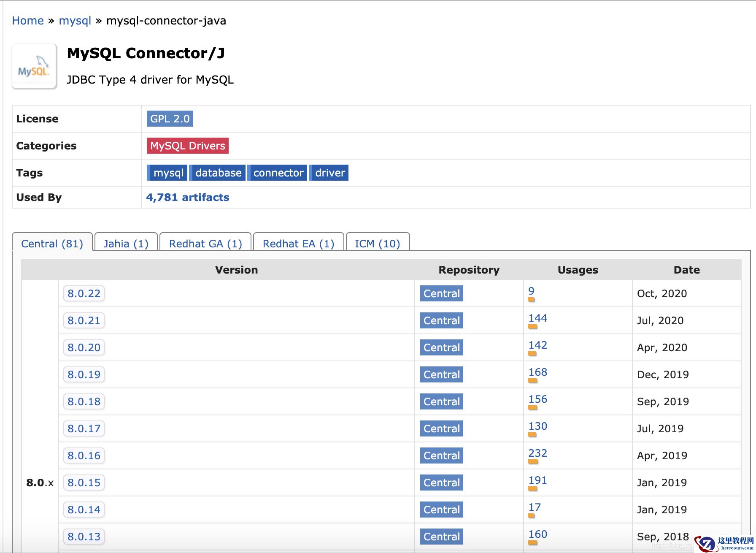Click Central repository badge for 8.0.14
Screen dimensions: 756x553
pyautogui.click(x=442, y=510)
